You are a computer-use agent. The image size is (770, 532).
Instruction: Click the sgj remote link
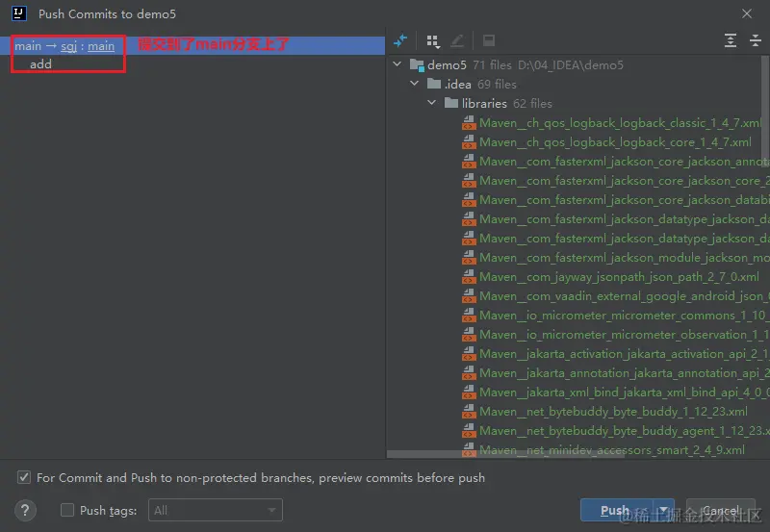pyautogui.click(x=68, y=46)
